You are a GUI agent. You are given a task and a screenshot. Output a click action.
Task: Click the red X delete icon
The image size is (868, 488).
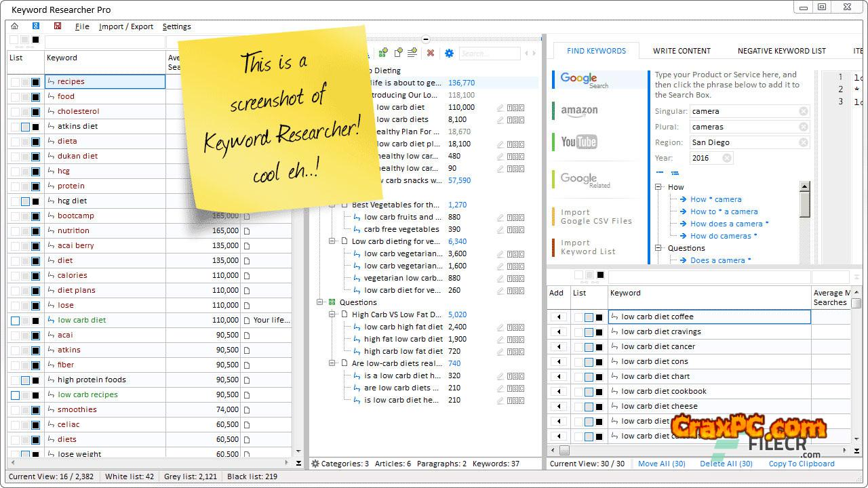click(x=430, y=53)
